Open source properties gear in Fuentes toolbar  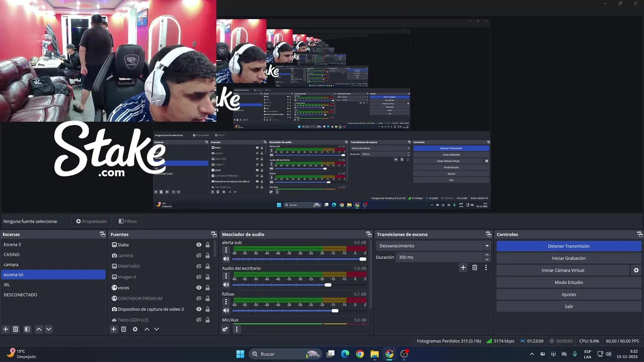(135, 329)
